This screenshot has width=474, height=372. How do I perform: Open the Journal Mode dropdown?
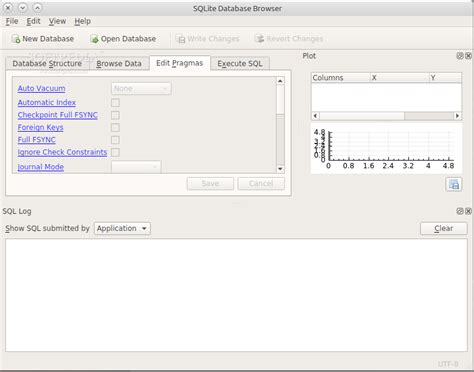point(136,167)
